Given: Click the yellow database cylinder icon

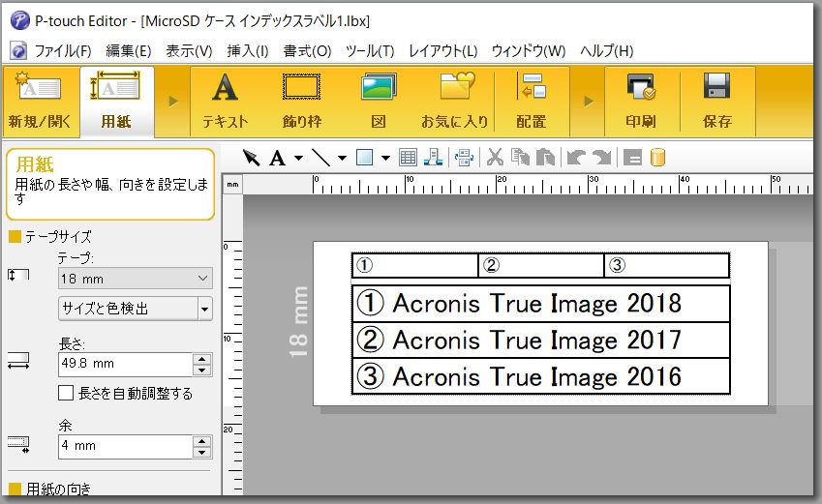Looking at the screenshot, I should [657, 157].
